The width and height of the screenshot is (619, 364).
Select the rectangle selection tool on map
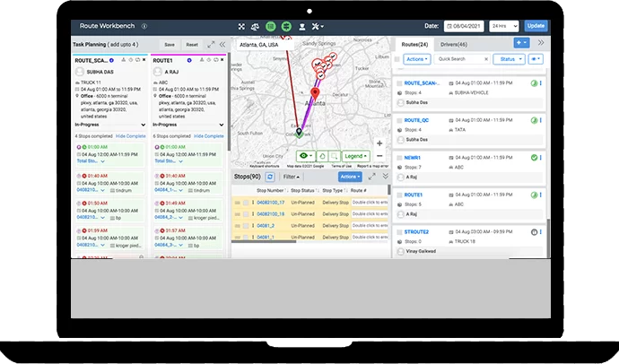334,156
